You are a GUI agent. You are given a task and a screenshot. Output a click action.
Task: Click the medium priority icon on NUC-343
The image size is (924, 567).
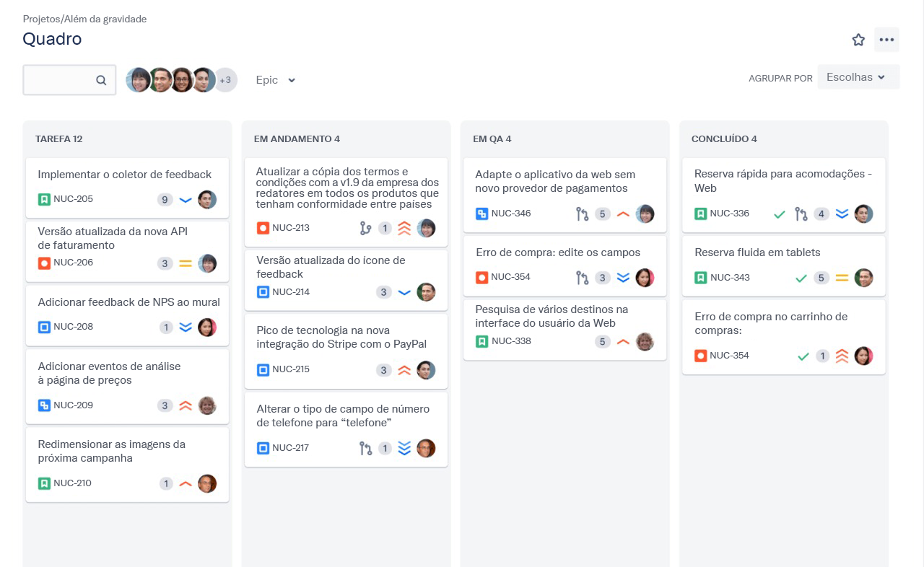842,278
